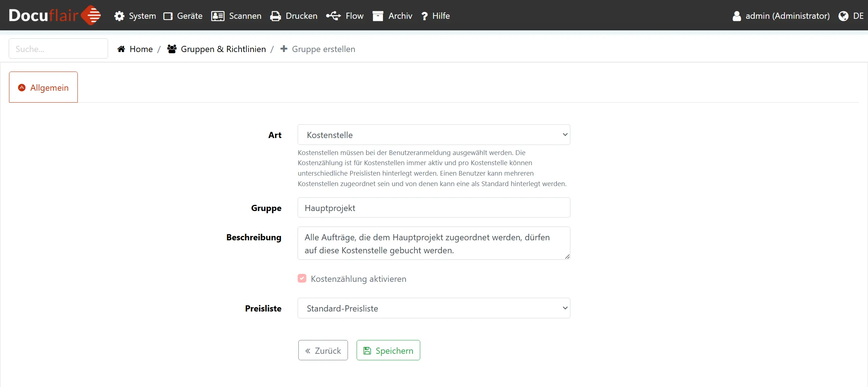Save the group with Speichern
Image resolution: width=868 pixels, height=387 pixels.
click(x=388, y=351)
